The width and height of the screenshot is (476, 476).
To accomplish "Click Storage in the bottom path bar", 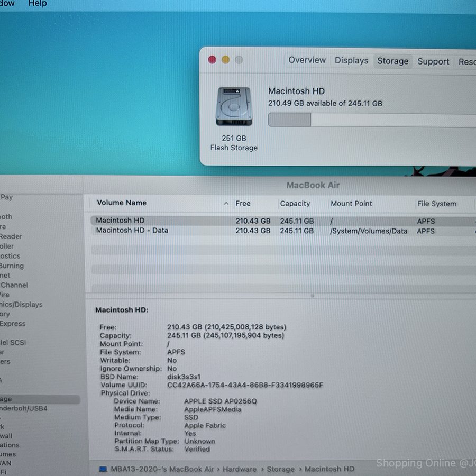I will point(280,469).
